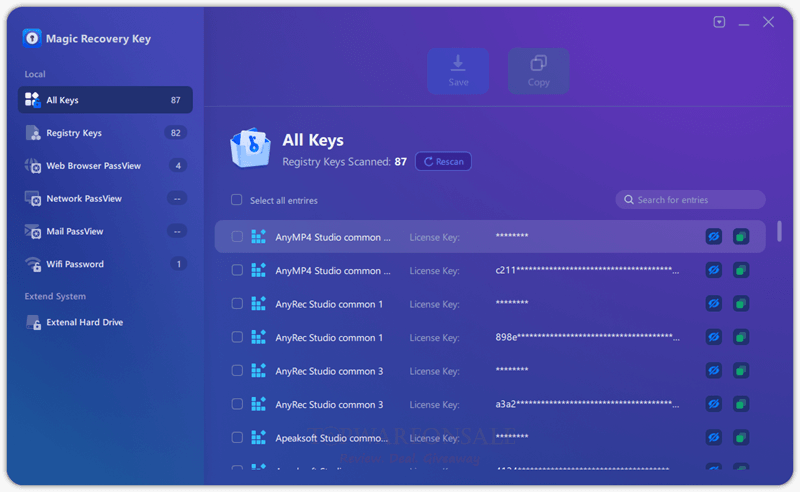Reveal key of first AnyRec common 1 row
Viewport: 800px width, 492px height.
[713, 304]
